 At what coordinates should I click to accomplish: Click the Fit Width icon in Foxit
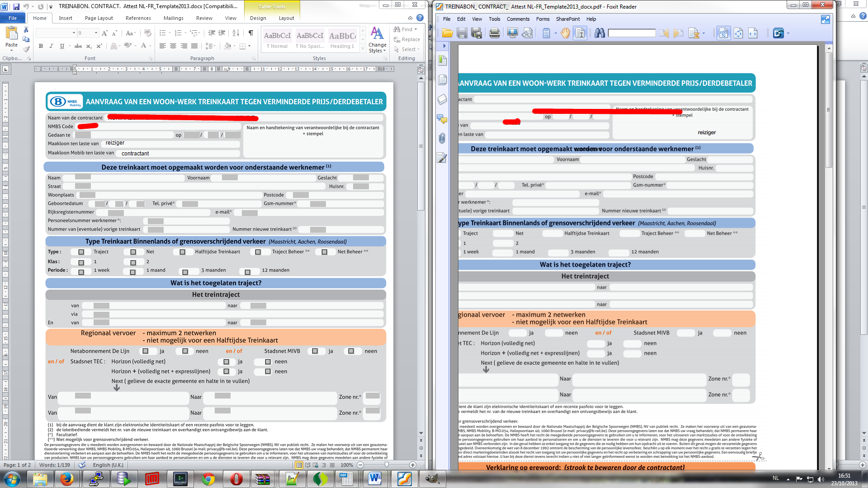(x=753, y=33)
